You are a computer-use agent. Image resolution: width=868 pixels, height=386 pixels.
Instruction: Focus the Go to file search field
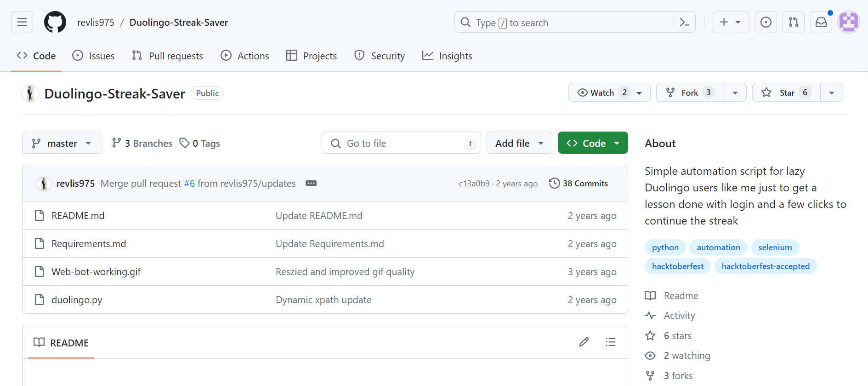(401, 143)
